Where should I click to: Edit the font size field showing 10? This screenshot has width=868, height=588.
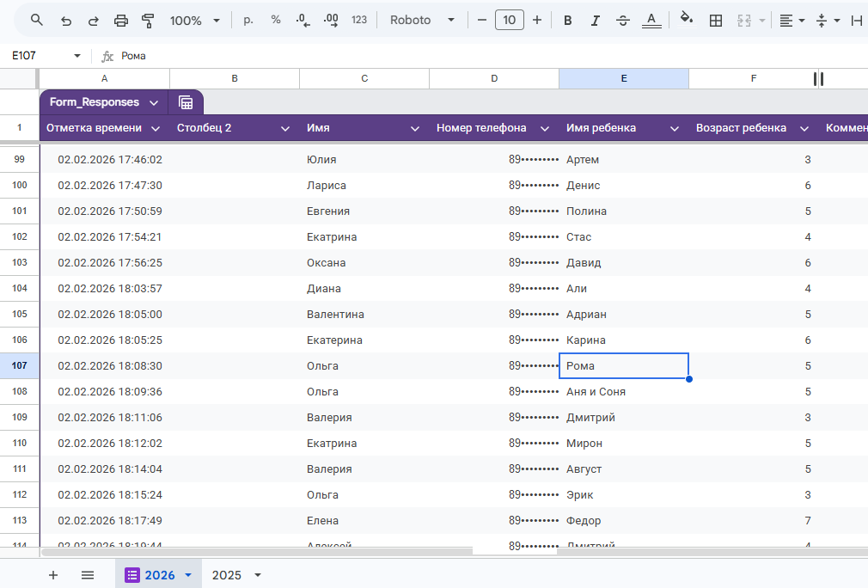(x=510, y=21)
